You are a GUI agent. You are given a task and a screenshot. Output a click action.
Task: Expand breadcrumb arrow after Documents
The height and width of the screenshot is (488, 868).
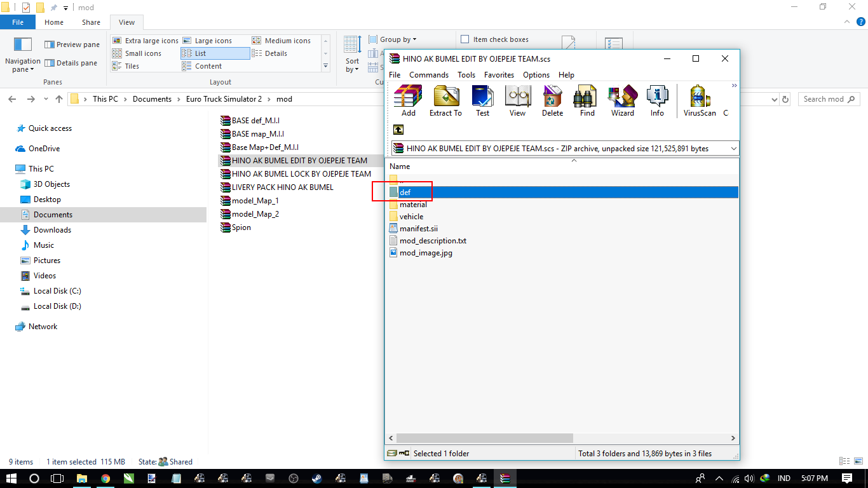(179, 99)
